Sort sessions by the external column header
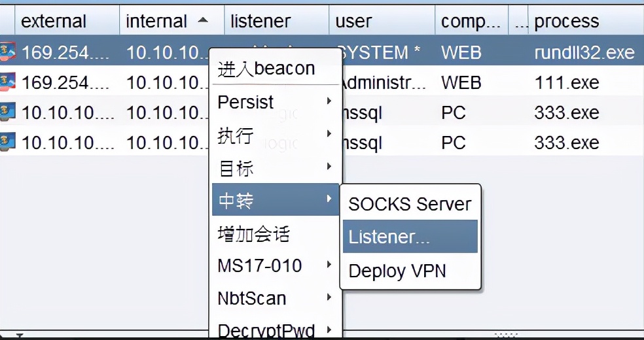644x340 pixels. (x=54, y=21)
